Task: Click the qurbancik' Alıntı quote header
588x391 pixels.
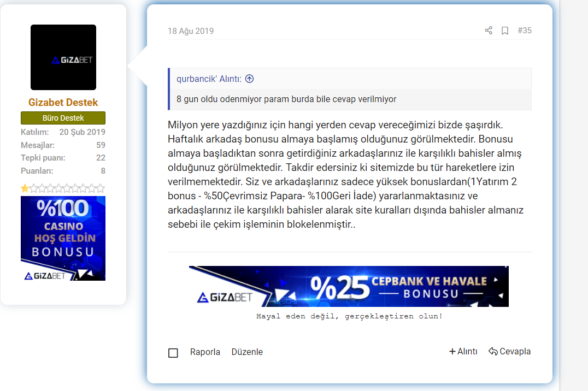Action: (x=209, y=79)
